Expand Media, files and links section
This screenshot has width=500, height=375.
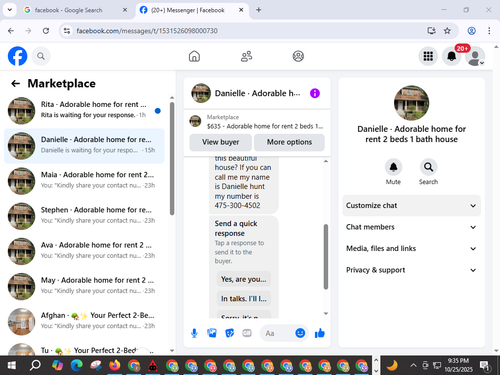tap(411, 248)
